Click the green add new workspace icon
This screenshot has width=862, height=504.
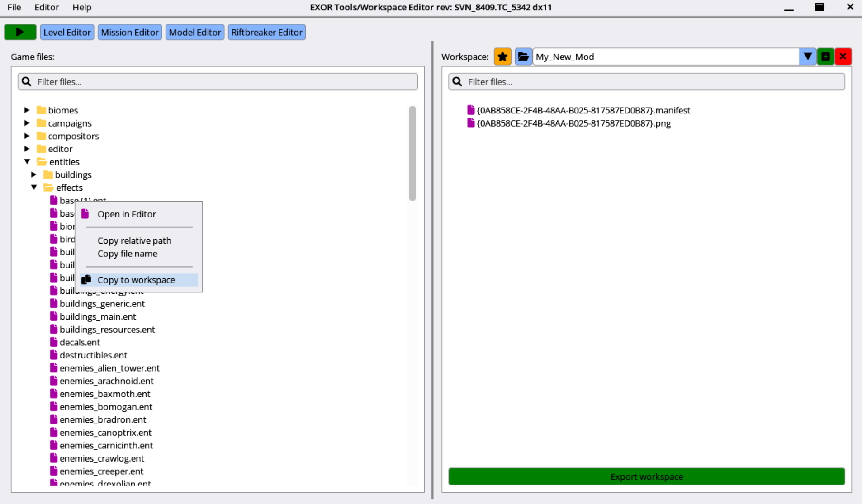pos(825,57)
